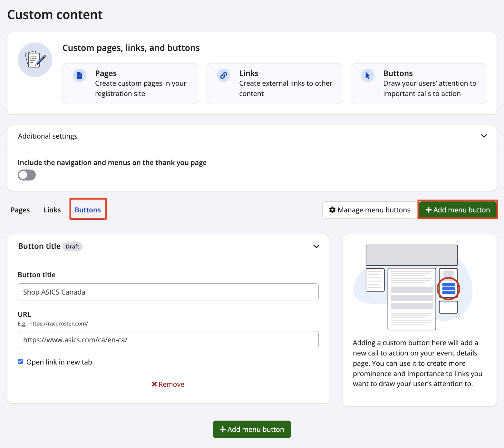504x448 pixels.
Task: Switch to the Links tab
Action: click(x=52, y=210)
